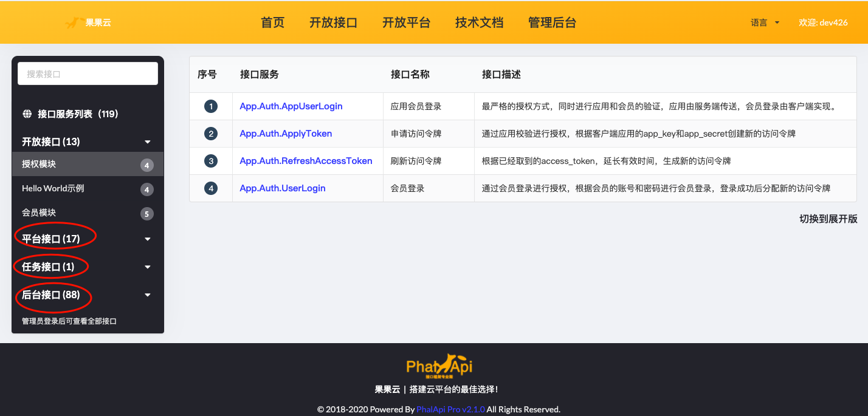Expand the 后台接口 (88) section

(147, 295)
